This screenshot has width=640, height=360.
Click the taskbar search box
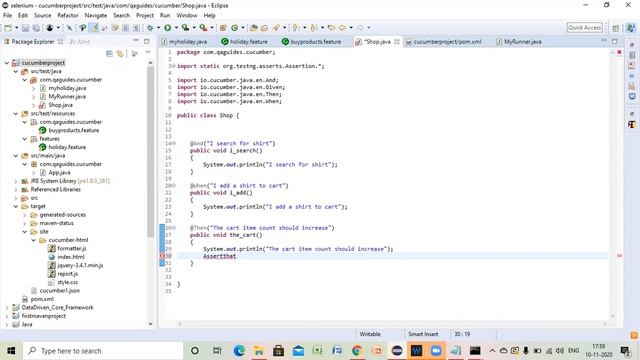[x=103, y=351]
